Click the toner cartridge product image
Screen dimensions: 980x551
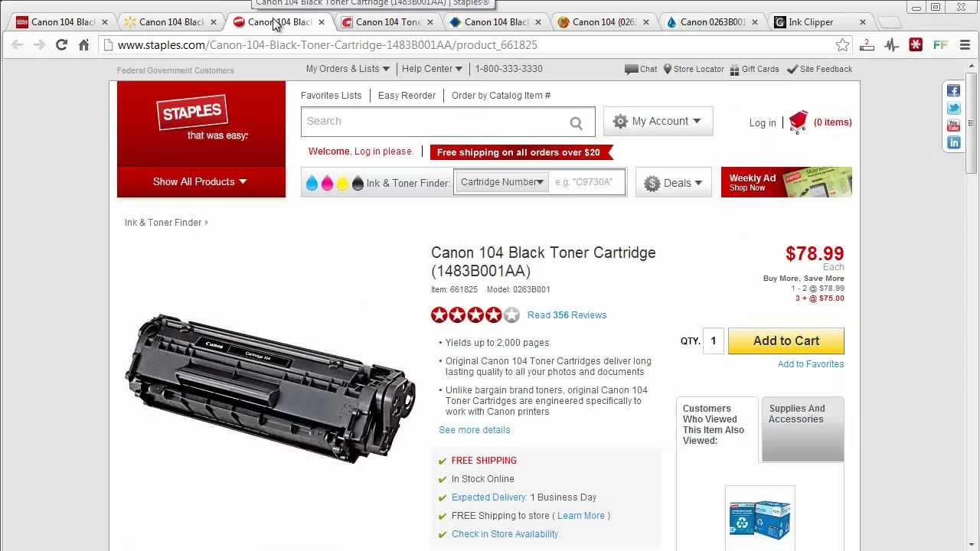pyautogui.click(x=270, y=387)
